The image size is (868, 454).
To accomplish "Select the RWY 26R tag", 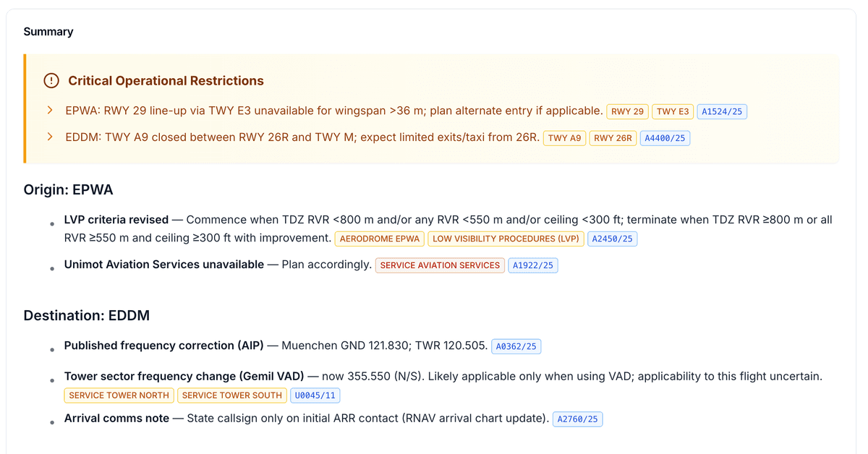I will (x=613, y=137).
